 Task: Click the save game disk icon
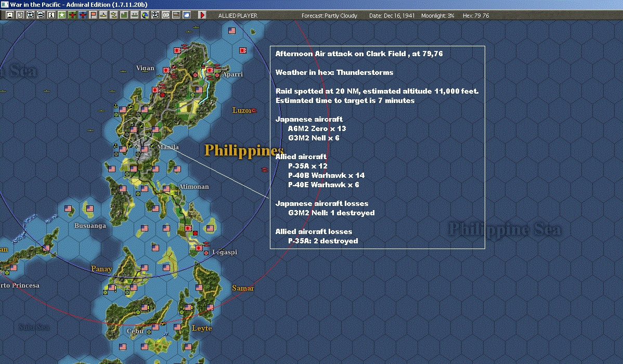point(10,15)
